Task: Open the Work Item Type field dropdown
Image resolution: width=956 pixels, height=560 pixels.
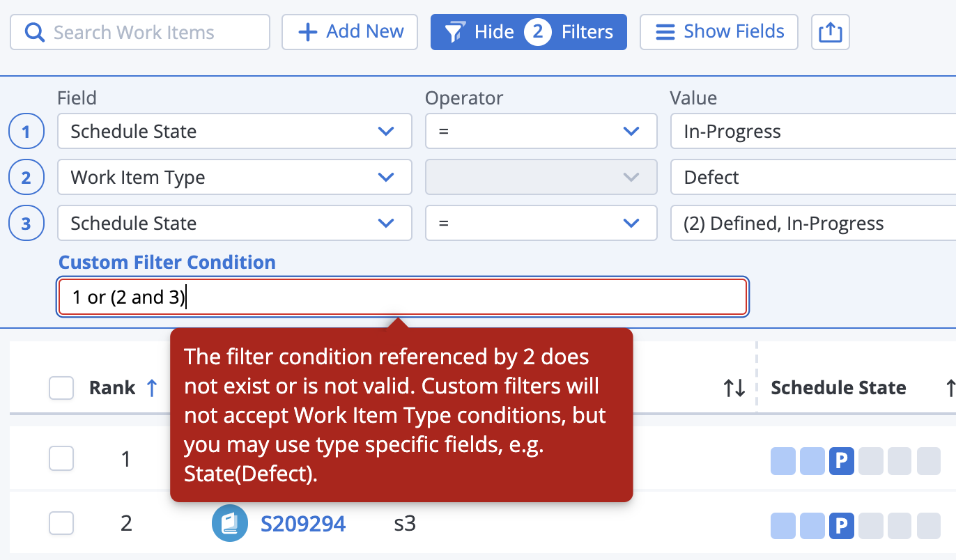Action: [234, 178]
